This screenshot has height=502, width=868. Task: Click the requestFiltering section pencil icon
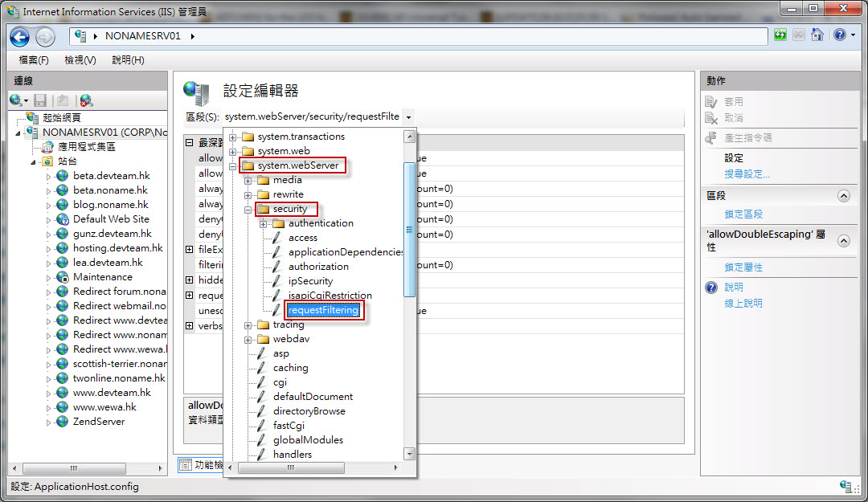tap(276, 310)
